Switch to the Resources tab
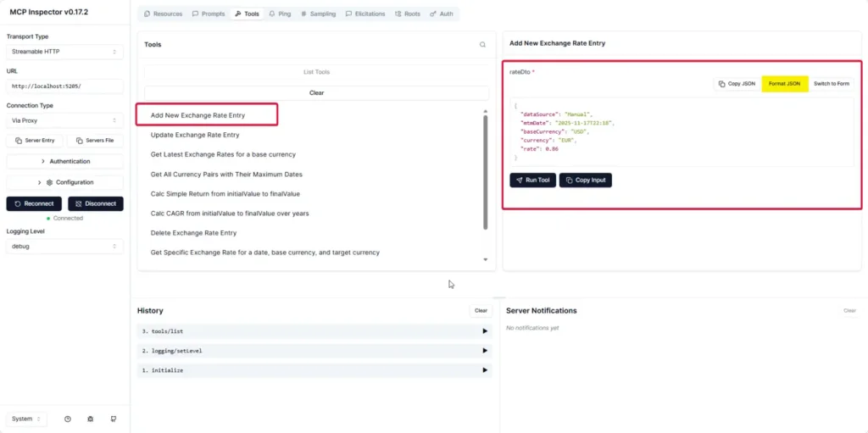This screenshot has height=433, width=868. point(164,14)
